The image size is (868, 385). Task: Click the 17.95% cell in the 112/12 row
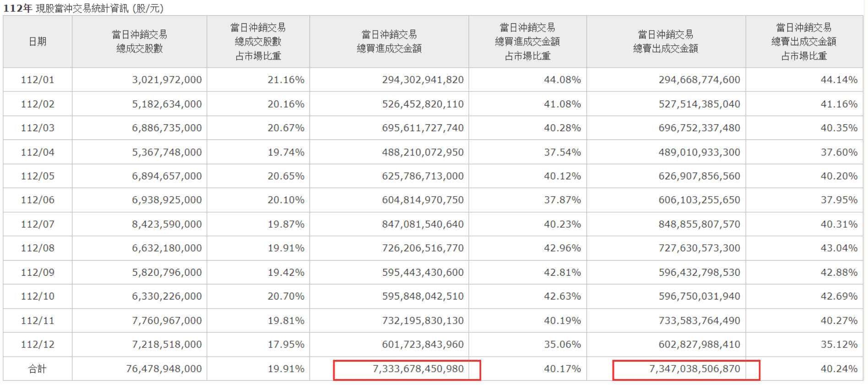(x=286, y=344)
